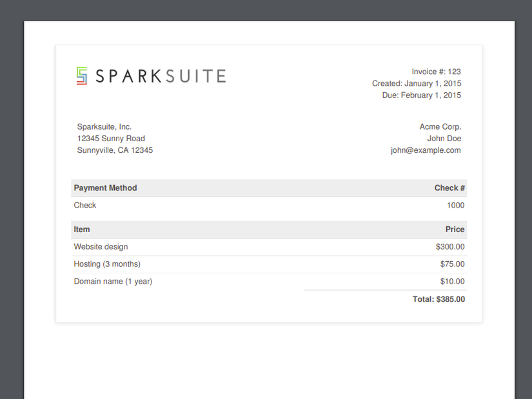
Task: Click the Domain name (1 year) item
Action: (113, 282)
